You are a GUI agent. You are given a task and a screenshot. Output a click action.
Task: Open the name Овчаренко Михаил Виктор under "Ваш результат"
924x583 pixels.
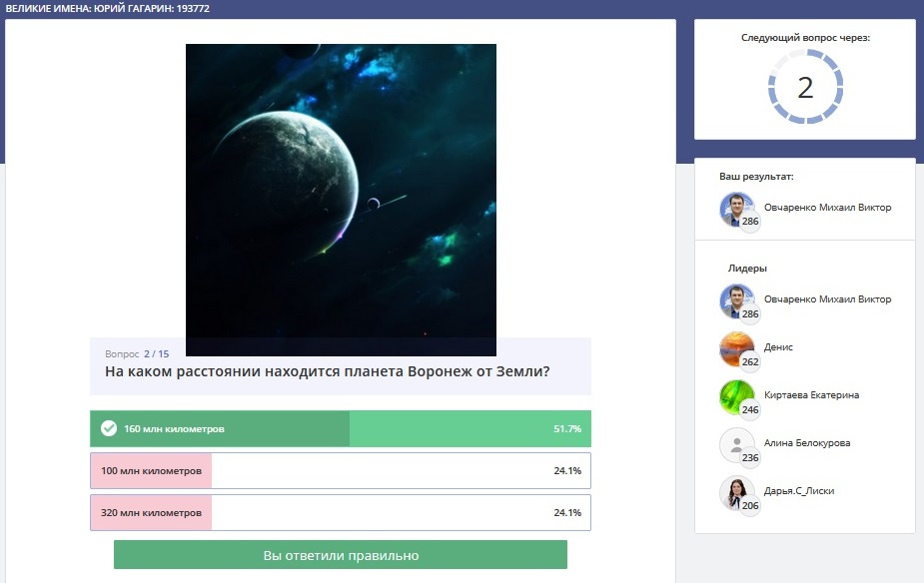[x=827, y=208]
